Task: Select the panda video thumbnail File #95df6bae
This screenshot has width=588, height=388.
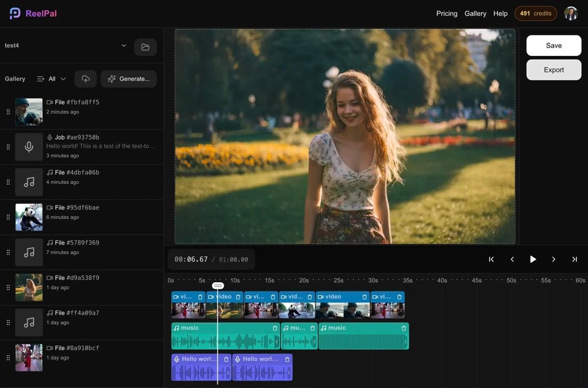Action: pos(29,217)
